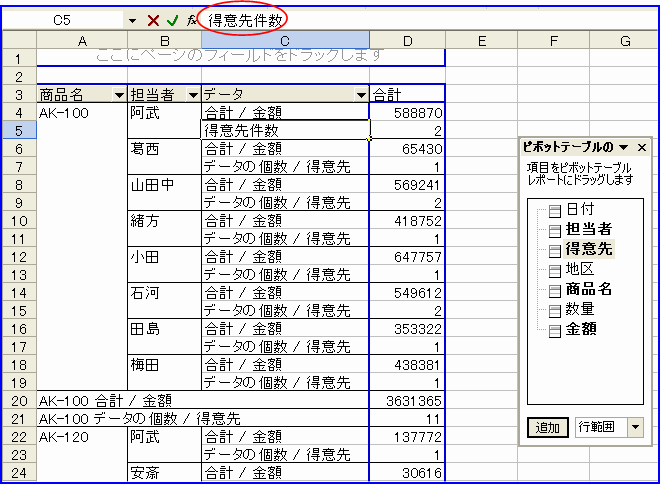
Task: Click 緒方 in the 担当者 column
Action: point(145,221)
